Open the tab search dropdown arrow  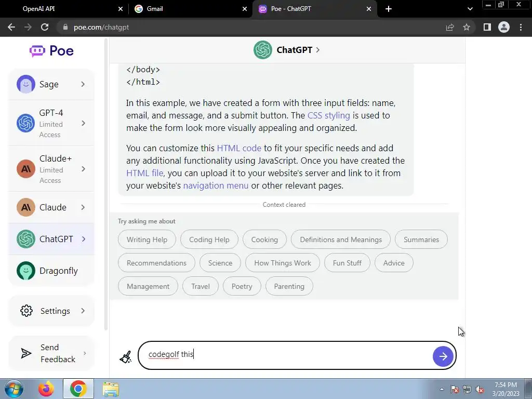470,9
